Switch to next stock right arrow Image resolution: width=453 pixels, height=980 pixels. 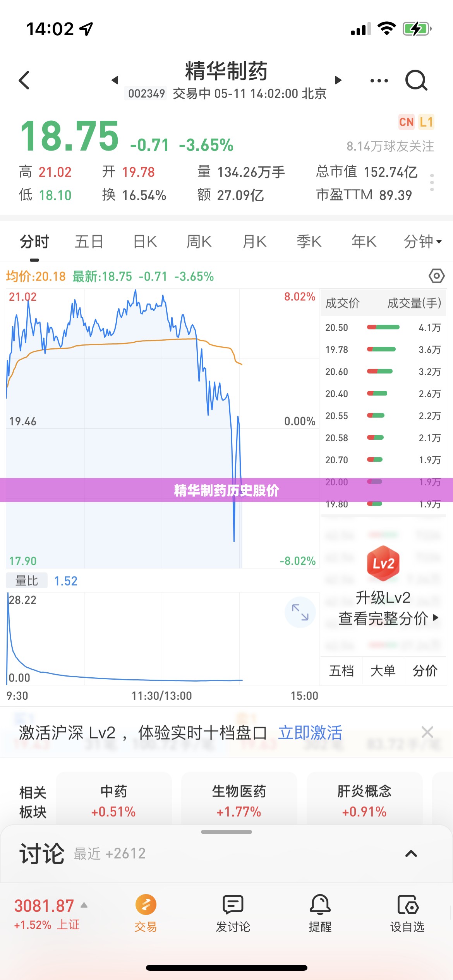click(x=338, y=80)
